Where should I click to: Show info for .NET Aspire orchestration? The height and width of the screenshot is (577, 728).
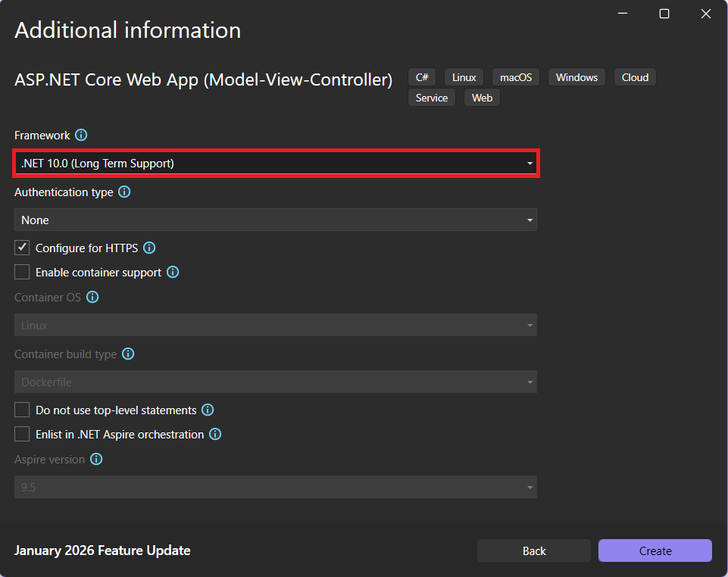point(215,434)
